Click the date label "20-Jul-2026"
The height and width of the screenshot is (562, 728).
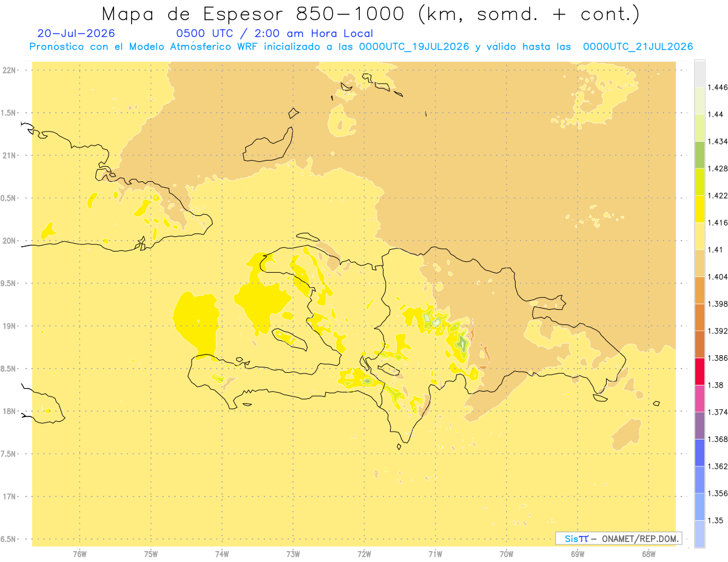click(76, 33)
